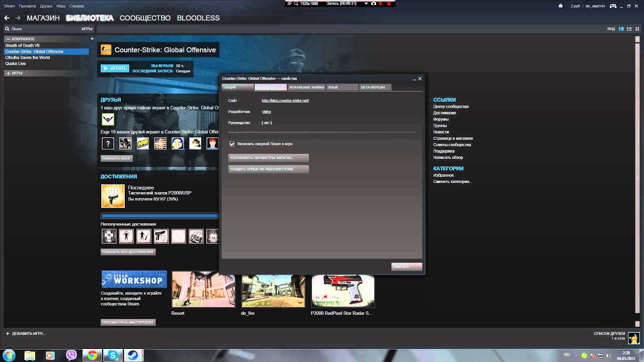Click УСТАНОВИТЬ ПАРАМЕТРЫ ЗАПУСКА button
Image resolution: width=644 pixels, height=362 pixels.
click(269, 158)
